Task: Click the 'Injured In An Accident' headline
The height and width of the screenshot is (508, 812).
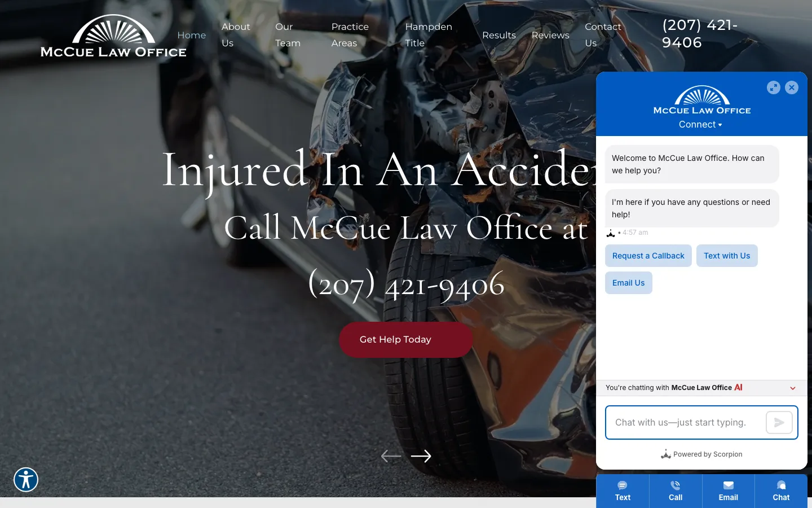Action: 379,170
